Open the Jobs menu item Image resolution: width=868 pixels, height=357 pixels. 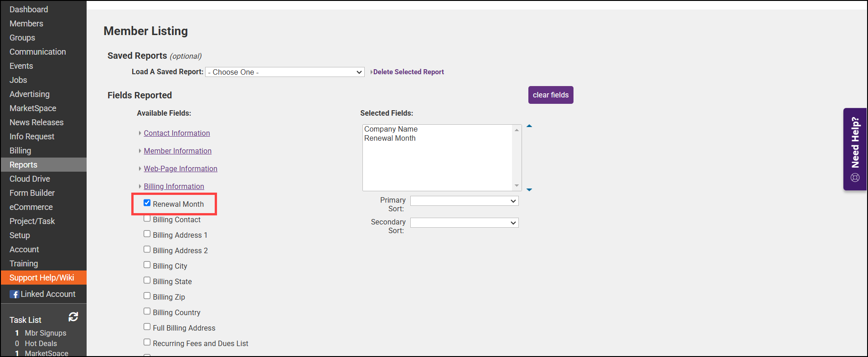tap(18, 80)
